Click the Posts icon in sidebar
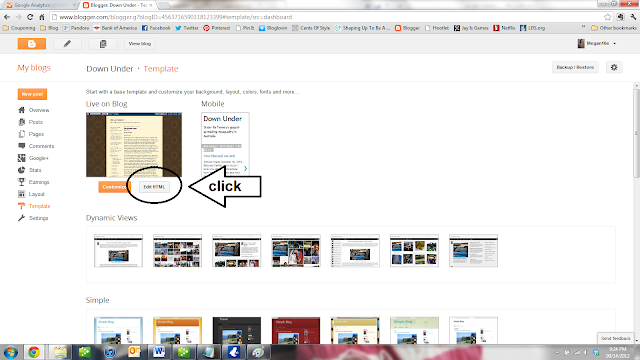This screenshot has width=640, height=360. (x=22, y=122)
